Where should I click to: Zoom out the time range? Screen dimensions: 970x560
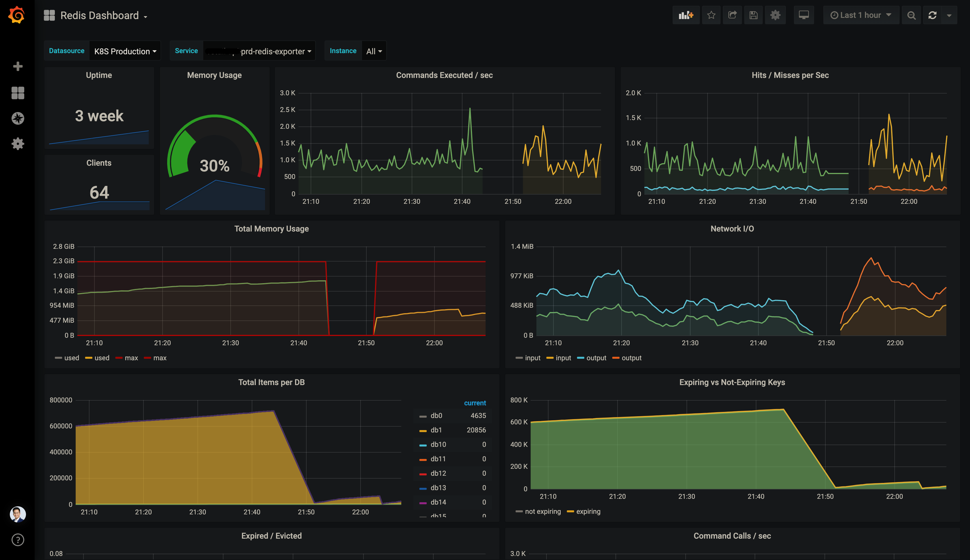coord(911,15)
